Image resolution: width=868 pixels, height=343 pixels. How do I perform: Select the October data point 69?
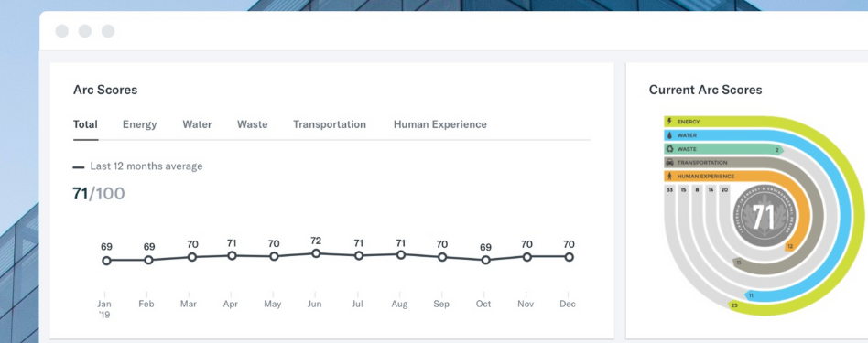(485, 260)
